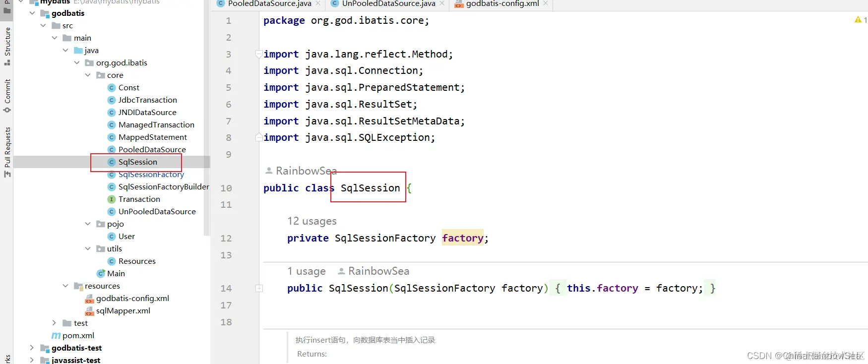
Task: Click the Maven pom.xml icon
Action: [x=56, y=336]
